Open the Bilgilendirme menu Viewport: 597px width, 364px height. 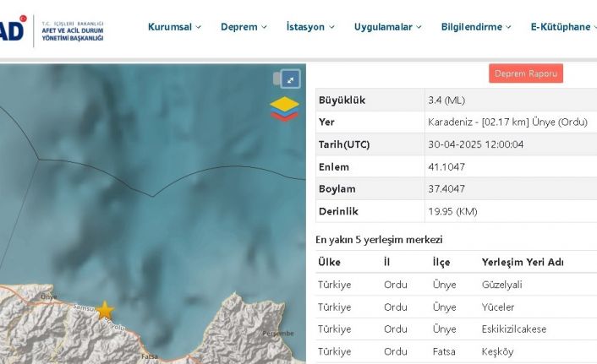coord(476,27)
